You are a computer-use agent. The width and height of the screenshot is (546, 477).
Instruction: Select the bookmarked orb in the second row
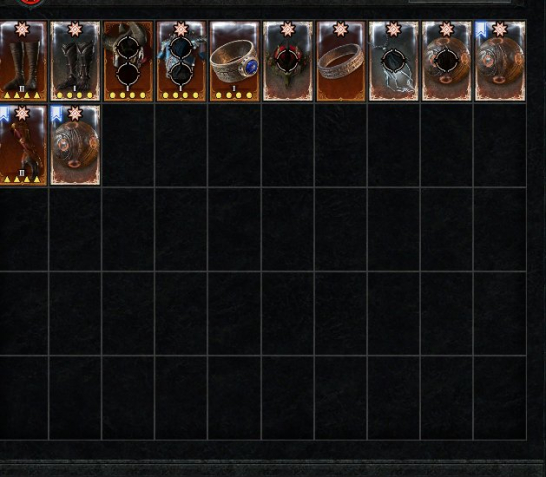75,145
